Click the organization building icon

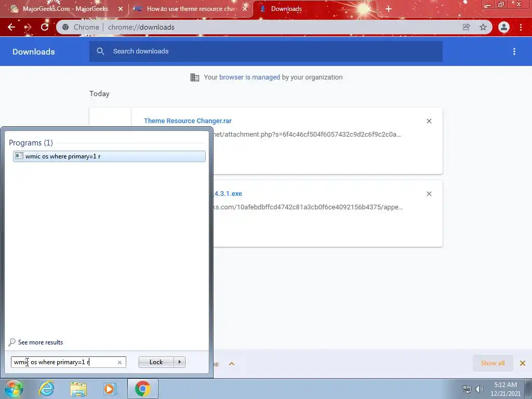tap(195, 77)
